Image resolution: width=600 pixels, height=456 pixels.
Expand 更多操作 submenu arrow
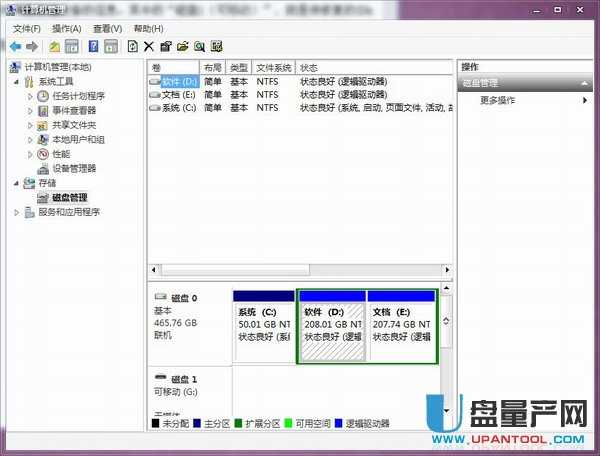point(587,100)
